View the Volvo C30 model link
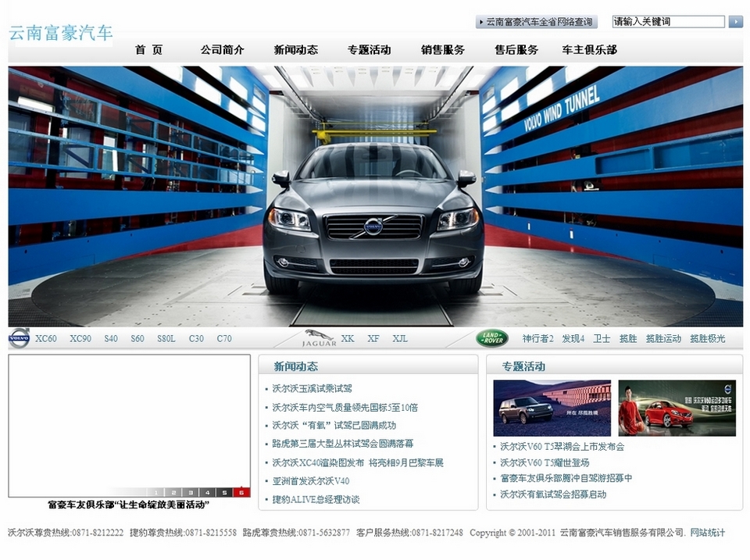The image size is (750, 560). coord(196,339)
